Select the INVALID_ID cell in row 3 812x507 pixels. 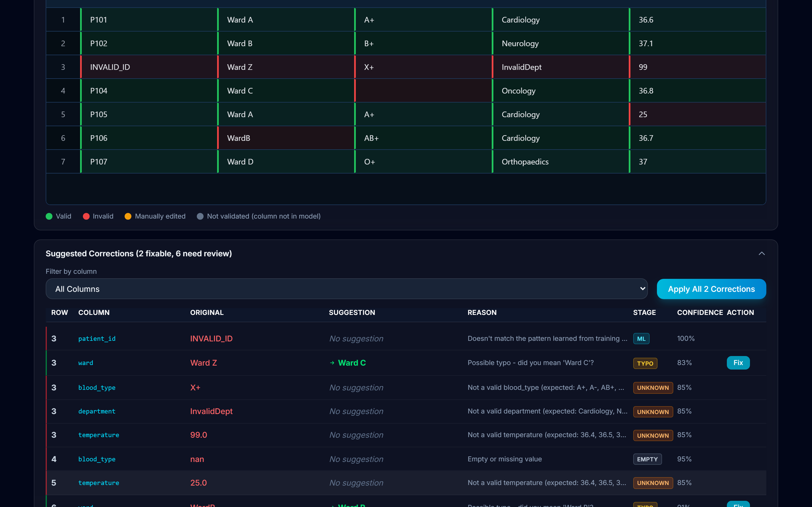pyautogui.click(x=149, y=67)
